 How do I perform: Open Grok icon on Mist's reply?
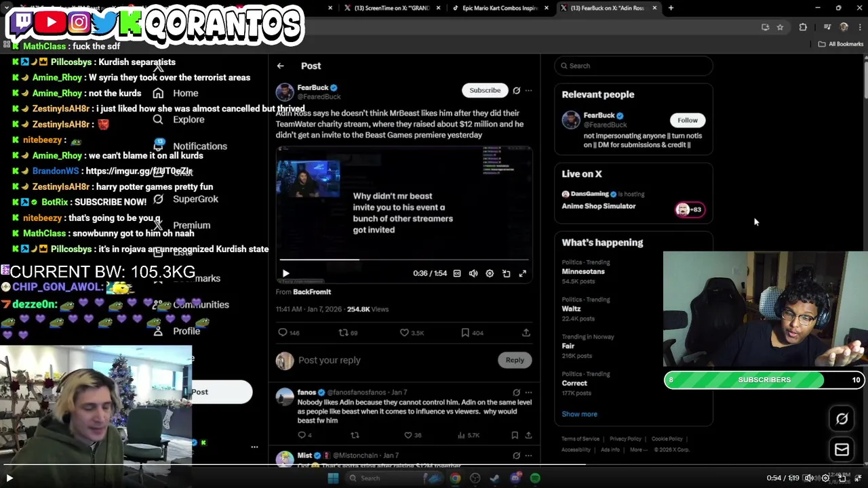[x=516, y=455]
